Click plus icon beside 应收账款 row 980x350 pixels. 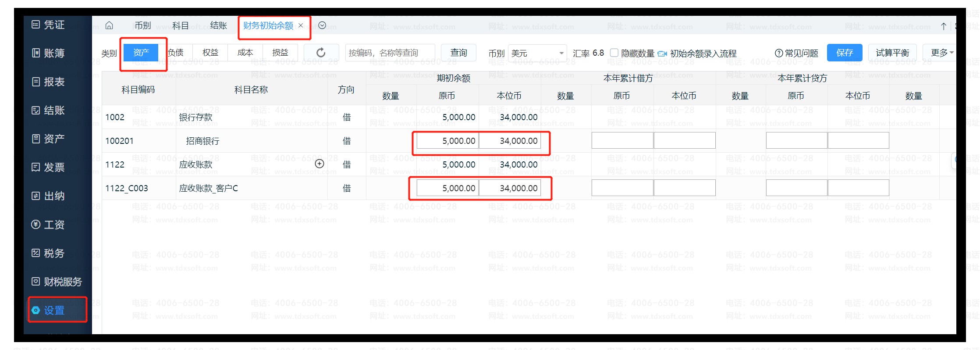point(320,164)
